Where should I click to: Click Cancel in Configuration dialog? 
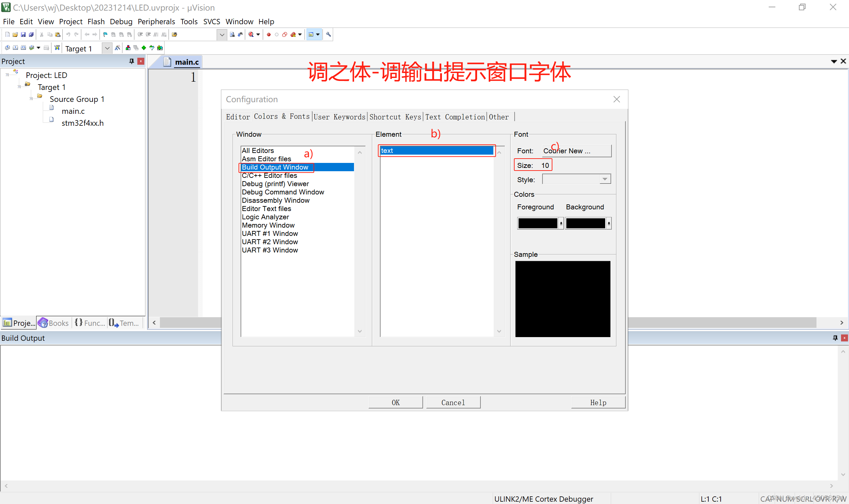click(x=453, y=402)
